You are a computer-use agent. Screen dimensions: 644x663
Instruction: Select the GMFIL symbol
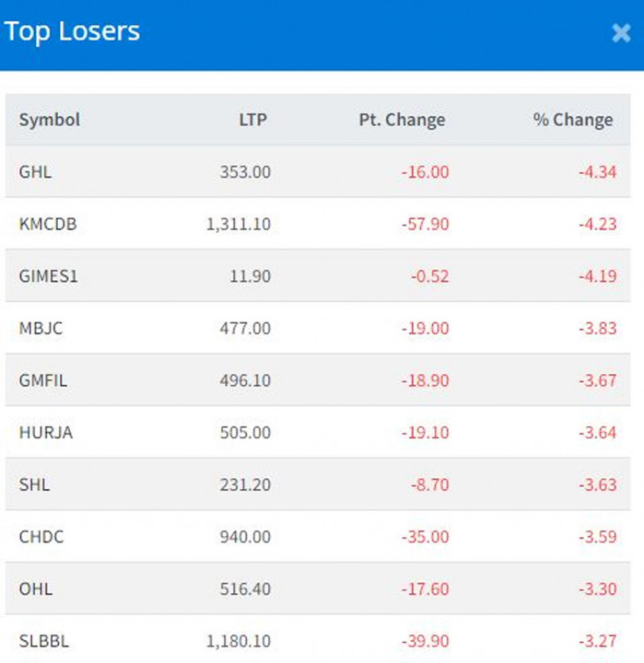[x=42, y=380]
